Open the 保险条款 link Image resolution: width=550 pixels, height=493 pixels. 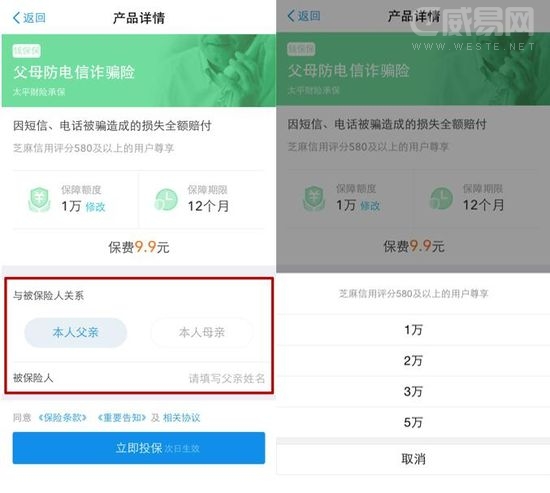click(62, 418)
